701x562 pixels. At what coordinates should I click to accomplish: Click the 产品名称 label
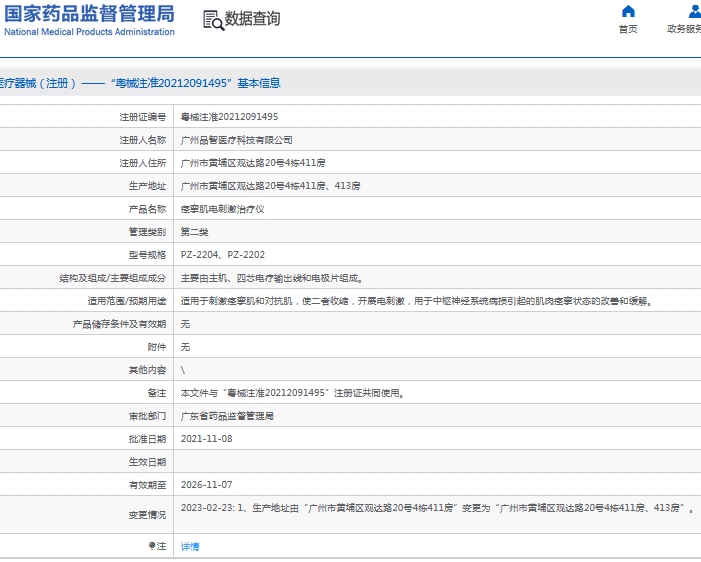[x=147, y=209]
